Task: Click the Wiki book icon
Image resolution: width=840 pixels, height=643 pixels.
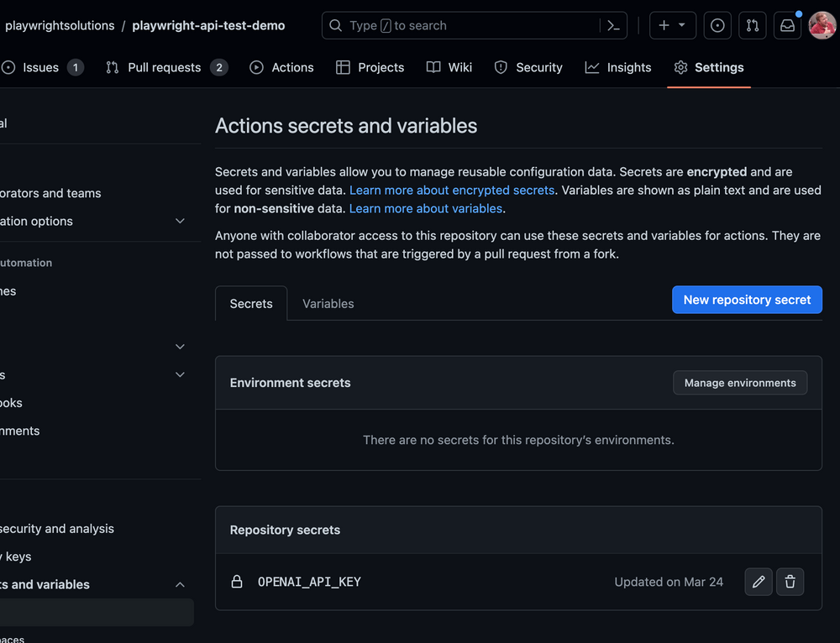Action: (431, 67)
